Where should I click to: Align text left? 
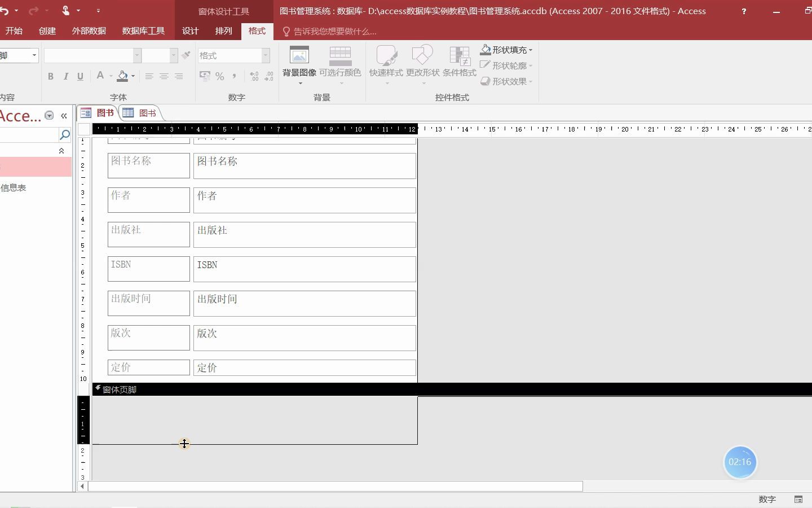coord(149,76)
